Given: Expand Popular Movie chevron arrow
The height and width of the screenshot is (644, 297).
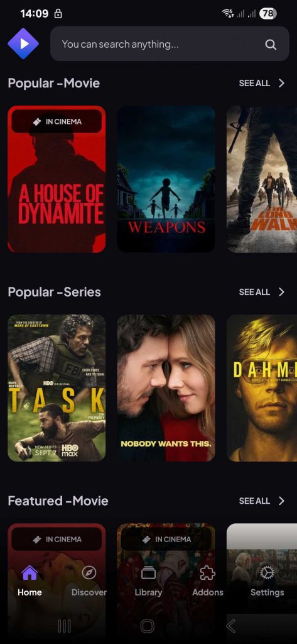Looking at the screenshot, I should pyautogui.click(x=281, y=84).
